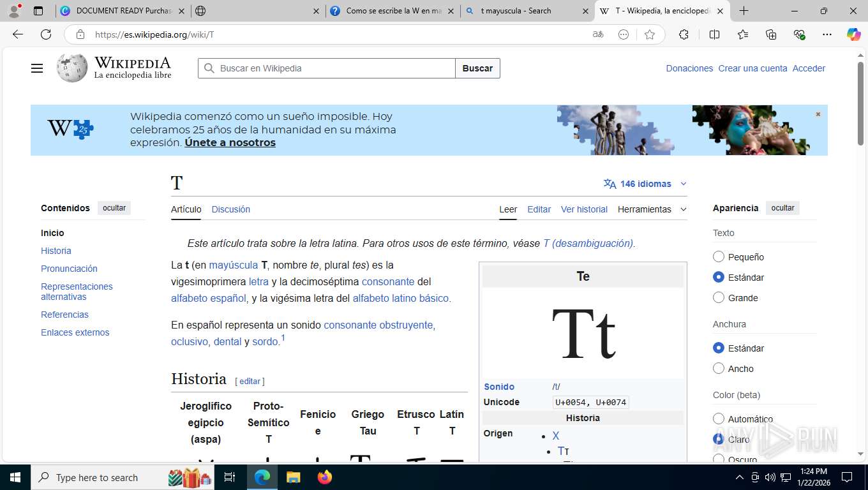Open the tab actions menu icon

coord(38,11)
